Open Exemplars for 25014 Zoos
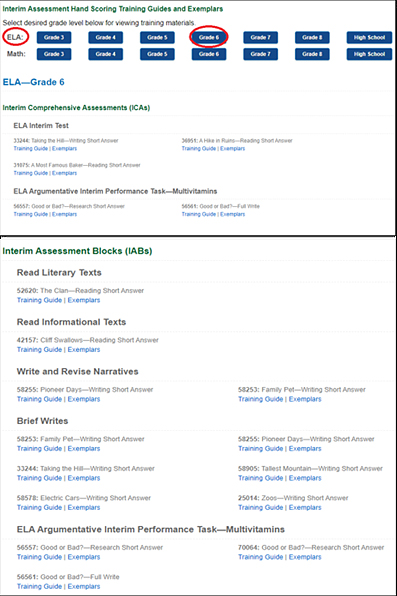 coord(305,507)
